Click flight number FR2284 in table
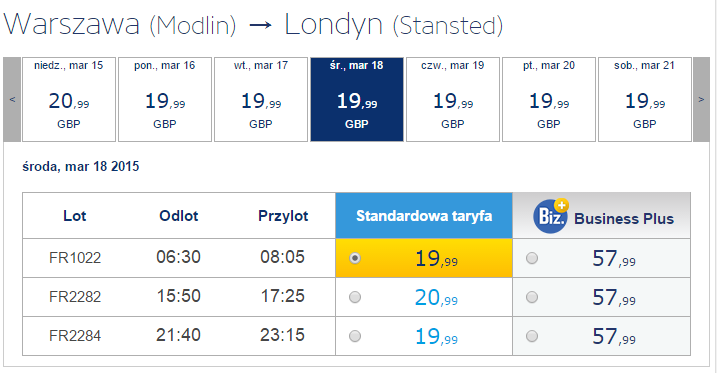Screen dimensions: 717x373 click(75, 336)
